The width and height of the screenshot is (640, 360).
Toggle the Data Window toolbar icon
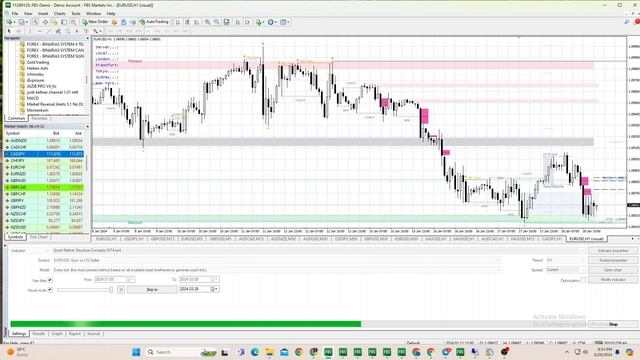coord(45,22)
